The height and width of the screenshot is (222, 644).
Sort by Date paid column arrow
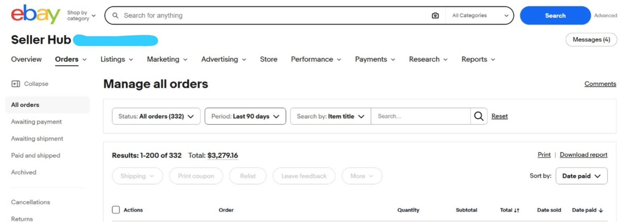pos(601,210)
